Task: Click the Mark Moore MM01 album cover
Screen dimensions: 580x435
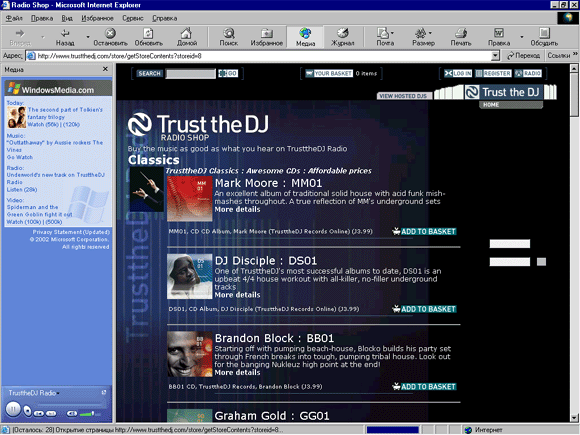Action: point(190,199)
